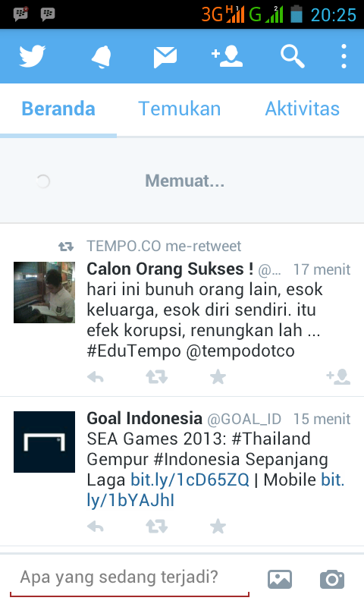
Task: Open the three-dot overflow menu
Action: [344, 56]
